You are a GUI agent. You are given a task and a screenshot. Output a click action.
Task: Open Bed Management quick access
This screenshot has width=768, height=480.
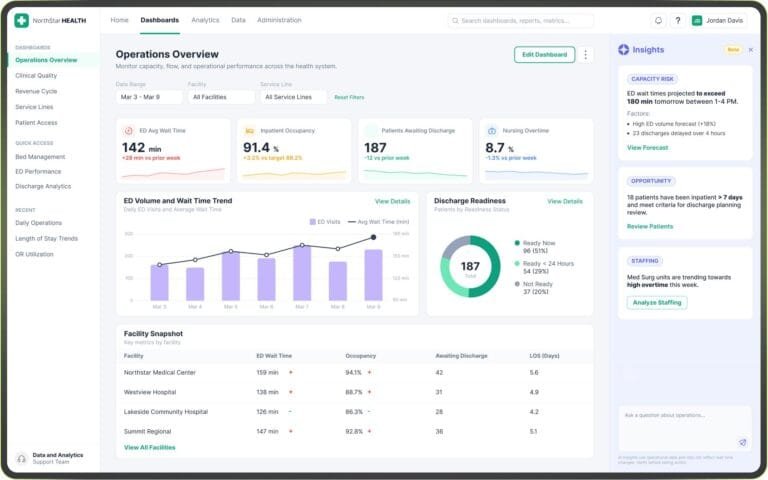tap(40, 157)
